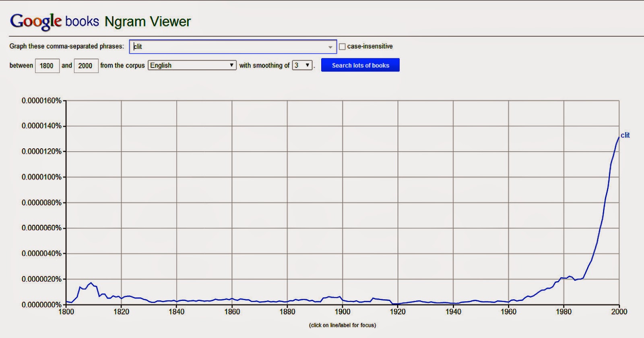The image size is (644, 338).
Task: Click the start year field showing 1800
Action: point(47,66)
